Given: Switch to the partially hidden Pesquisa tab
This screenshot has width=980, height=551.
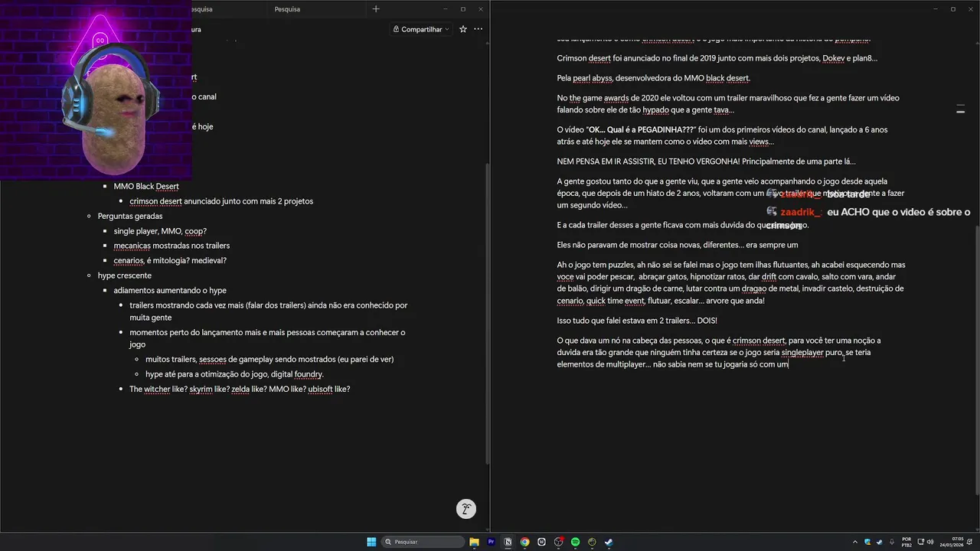Looking at the screenshot, I should [201, 9].
